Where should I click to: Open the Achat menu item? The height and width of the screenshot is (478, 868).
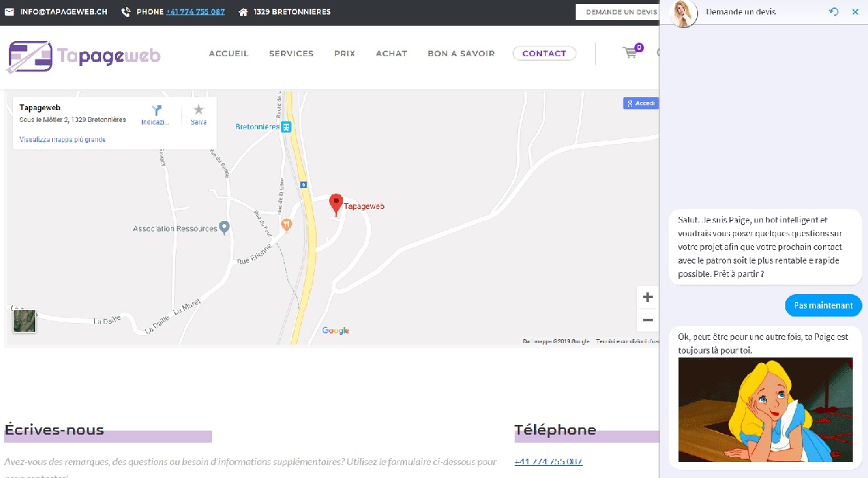[391, 53]
